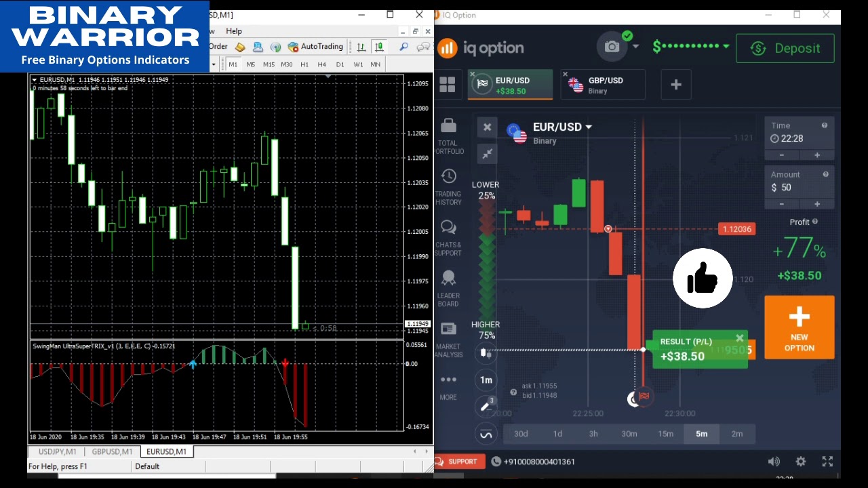Decrease expiration time with minus button
Image resolution: width=868 pixels, height=488 pixels.
point(782,155)
